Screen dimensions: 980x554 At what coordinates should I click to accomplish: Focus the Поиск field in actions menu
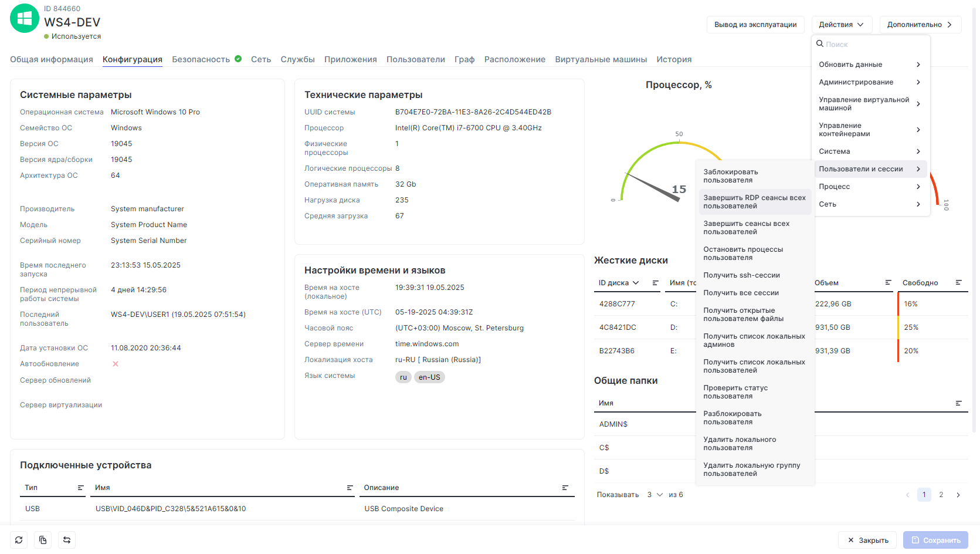coord(871,44)
